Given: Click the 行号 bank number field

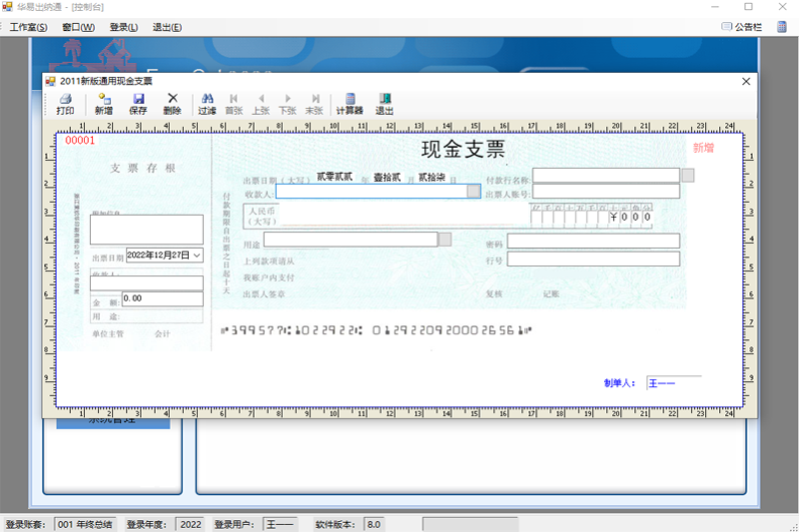Looking at the screenshot, I should (593, 260).
